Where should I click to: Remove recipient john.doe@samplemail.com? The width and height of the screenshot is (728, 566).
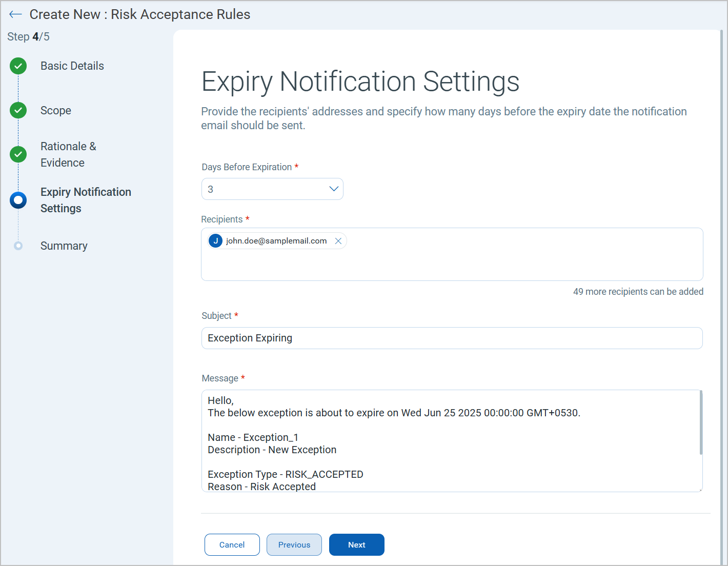[338, 240]
